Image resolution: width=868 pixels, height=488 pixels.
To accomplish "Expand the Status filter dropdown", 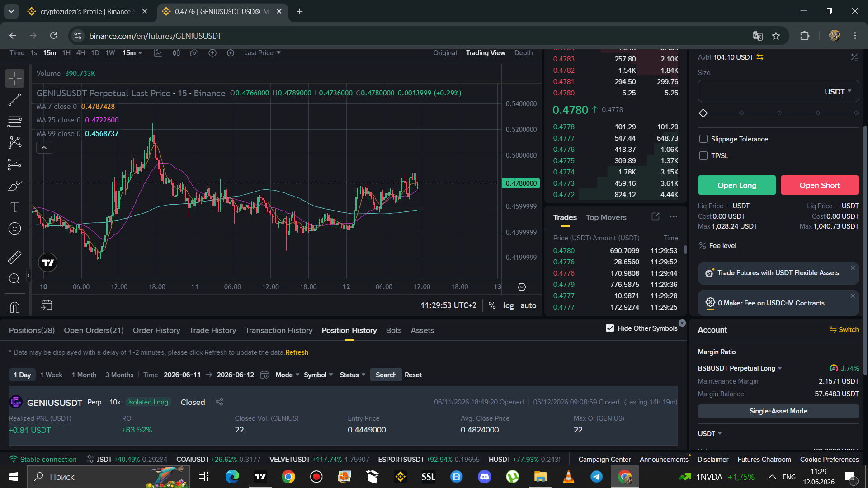I will 353,375.
